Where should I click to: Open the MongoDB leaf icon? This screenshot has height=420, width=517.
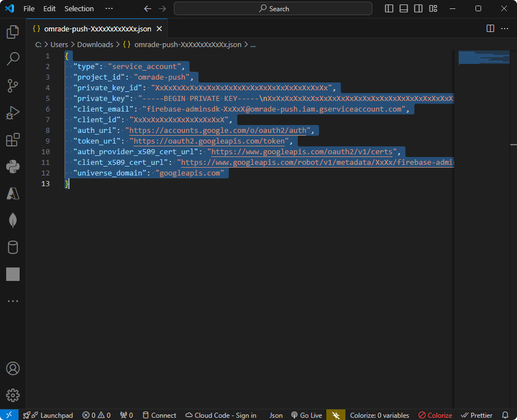(x=12, y=220)
